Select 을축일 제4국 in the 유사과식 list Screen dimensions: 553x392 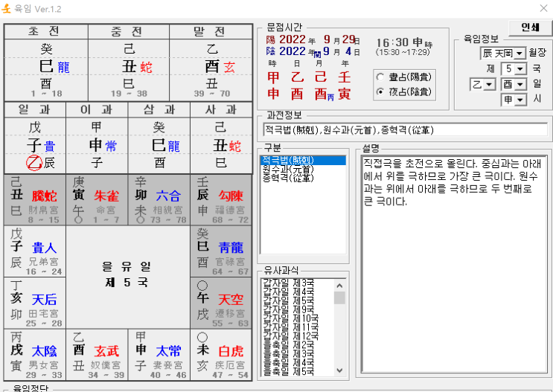pyautogui.click(x=289, y=362)
